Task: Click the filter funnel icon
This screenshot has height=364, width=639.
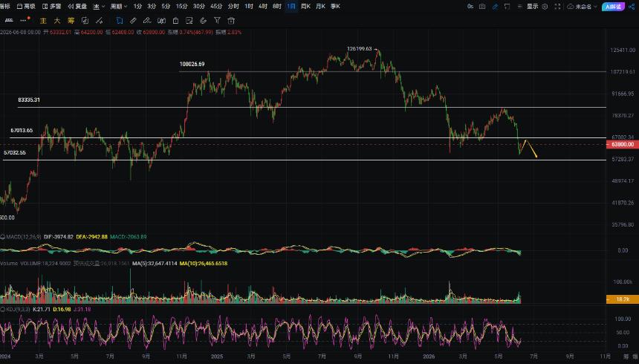Action: click(x=217, y=20)
